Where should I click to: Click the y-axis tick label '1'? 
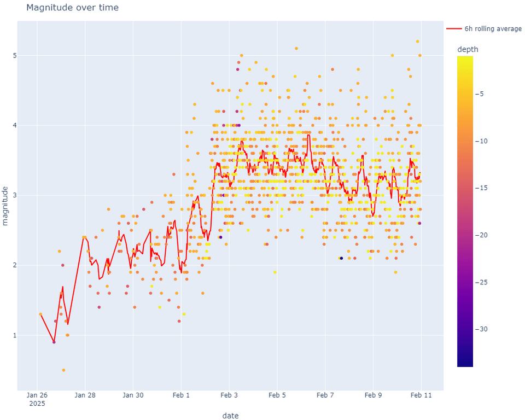tap(15, 335)
